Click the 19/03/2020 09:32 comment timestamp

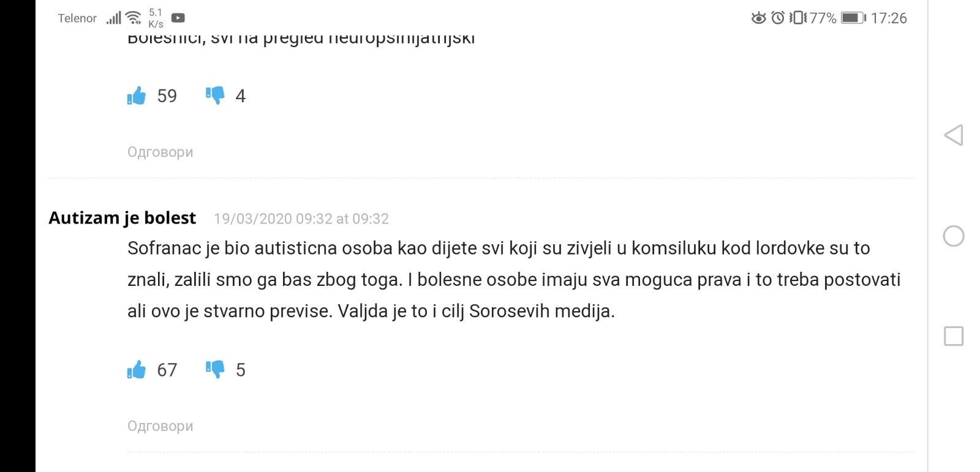301,219
